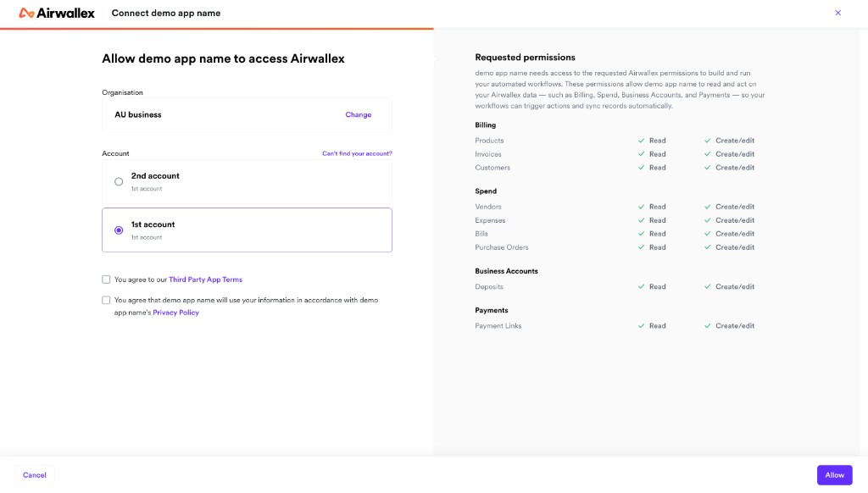The width and height of the screenshot is (868, 493).
Task: Click the 'Account' field label
Action: [115, 153]
